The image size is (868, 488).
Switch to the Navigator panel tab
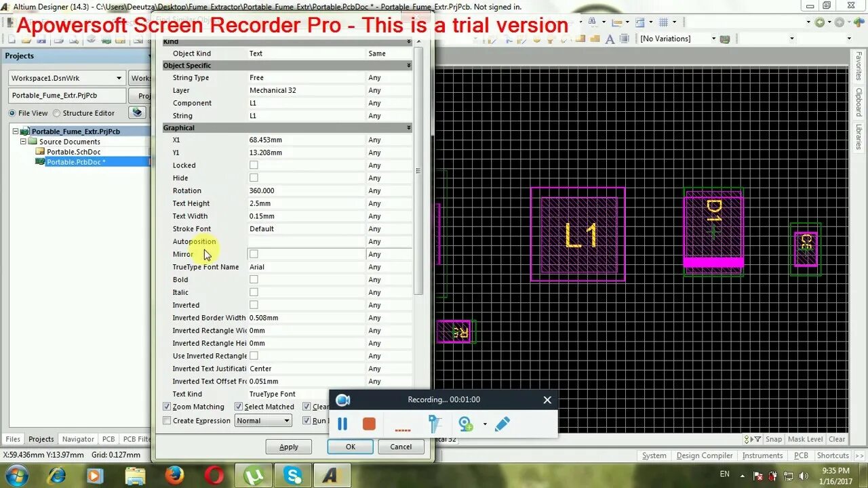coord(78,439)
